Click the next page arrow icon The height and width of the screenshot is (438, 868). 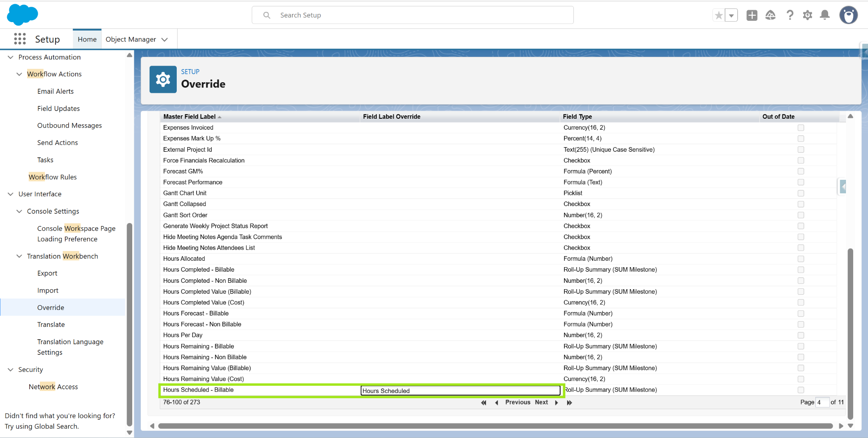[x=556, y=402]
